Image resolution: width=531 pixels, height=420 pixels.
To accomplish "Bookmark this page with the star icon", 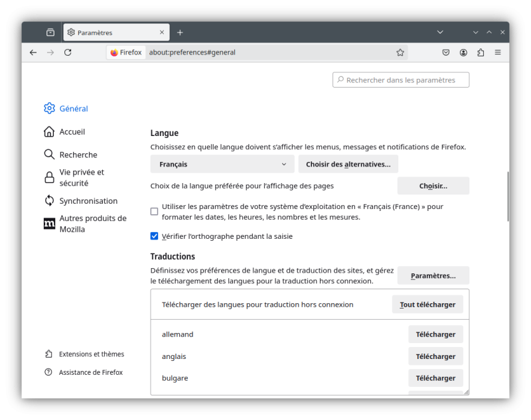I will click(x=400, y=52).
